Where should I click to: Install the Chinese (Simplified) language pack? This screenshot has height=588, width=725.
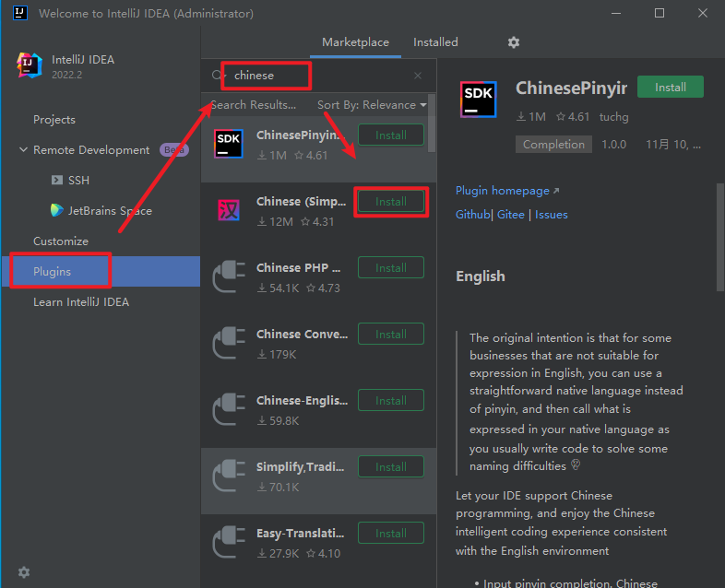pos(391,202)
